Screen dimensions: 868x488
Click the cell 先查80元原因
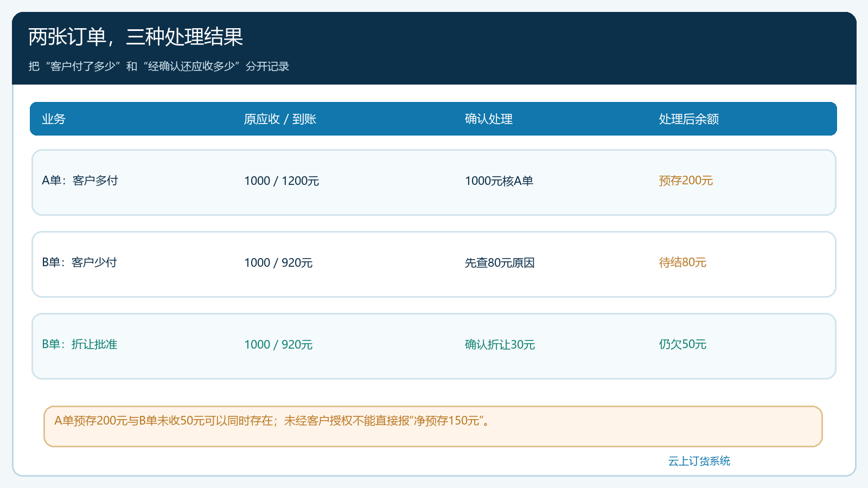coord(500,263)
